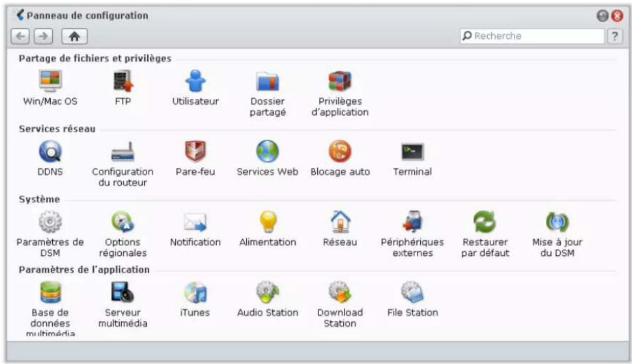Click the Services réseau heading
Viewport: 632px width, 364px height.
[57, 129]
